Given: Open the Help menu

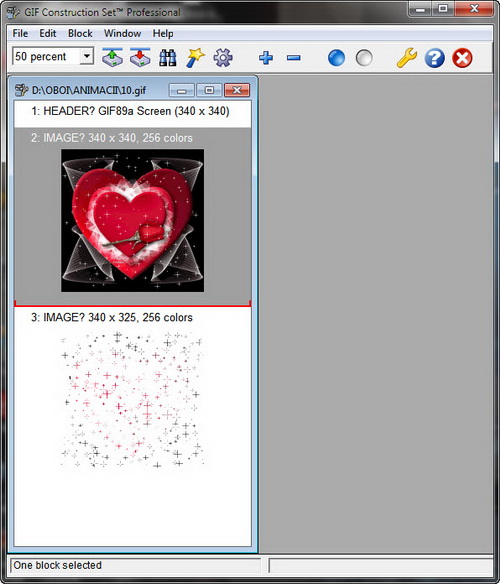Looking at the screenshot, I should tap(163, 34).
